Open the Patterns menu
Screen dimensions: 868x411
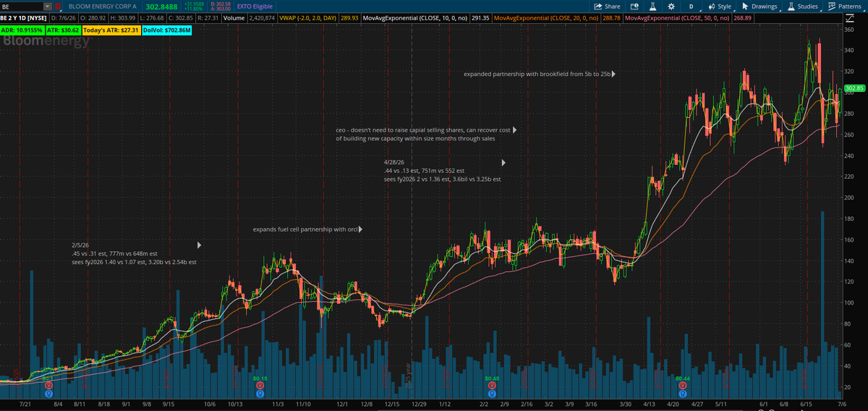(x=844, y=6)
